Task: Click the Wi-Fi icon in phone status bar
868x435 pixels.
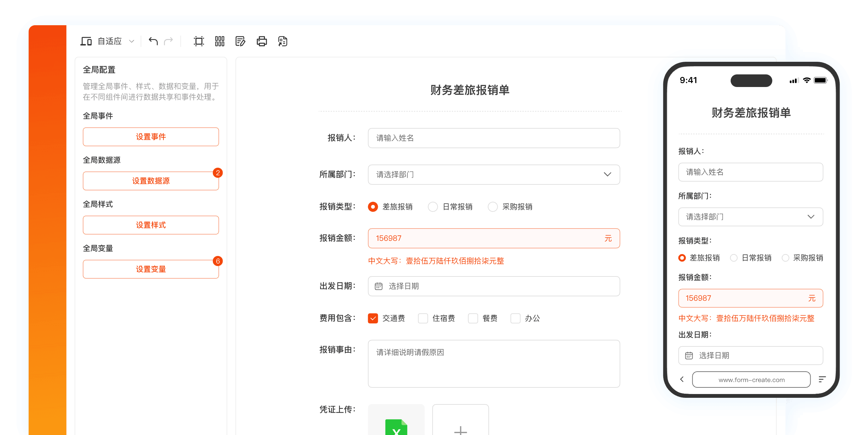Action: tap(806, 80)
